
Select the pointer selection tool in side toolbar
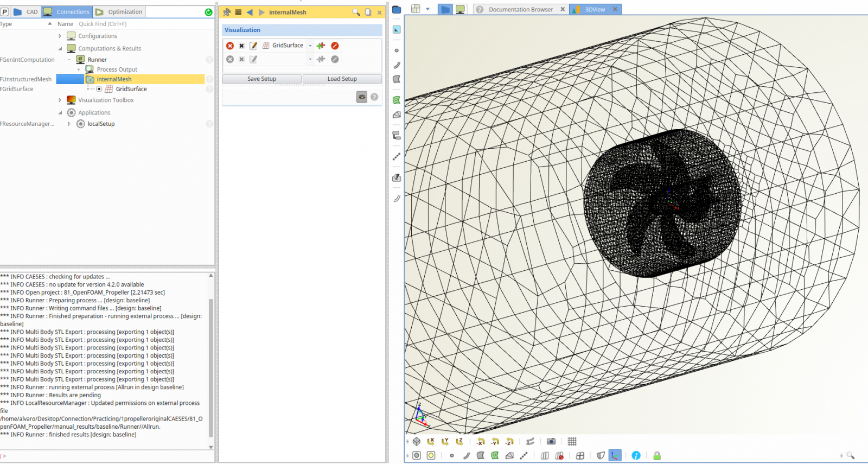[x=397, y=30]
